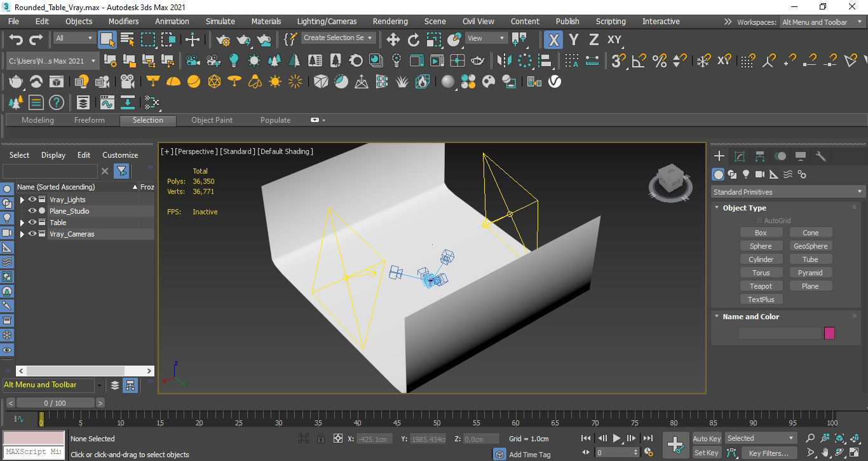This screenshot has width=868, height=461.
Task: Open the Rendering menu
Action: click(x=390, y=22)
